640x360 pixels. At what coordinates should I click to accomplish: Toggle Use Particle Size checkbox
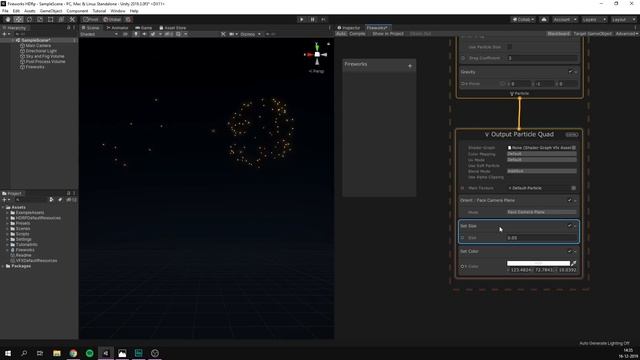(x=510, y=47)
